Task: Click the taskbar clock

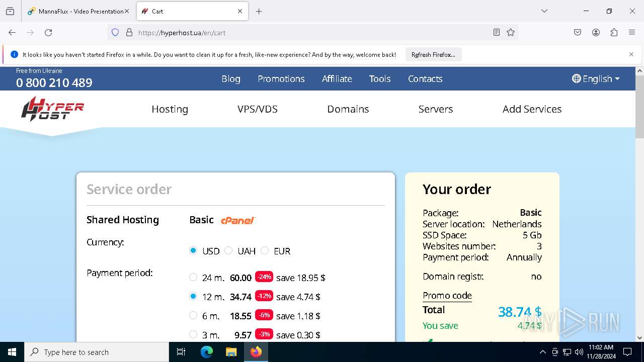Action: (601, 352)
